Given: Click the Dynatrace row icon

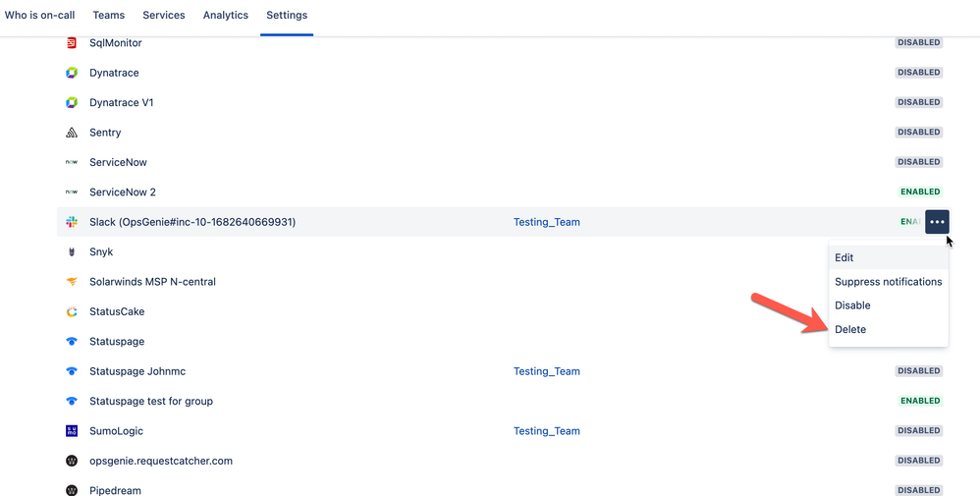Looking at the screenshot, I should click(72, 73).
